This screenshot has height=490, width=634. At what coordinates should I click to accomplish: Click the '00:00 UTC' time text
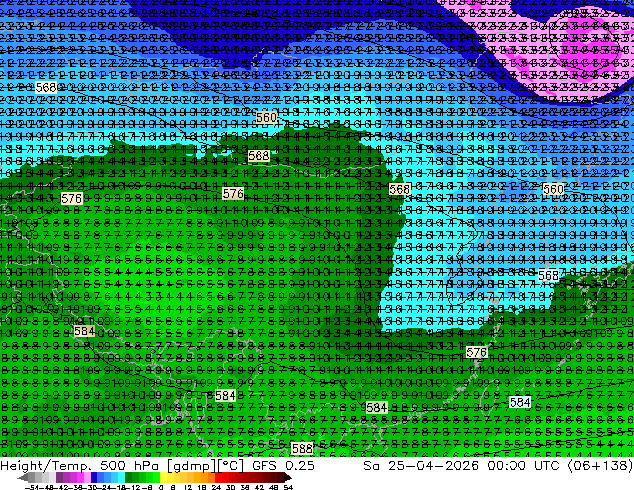click(x=523, y=466)
